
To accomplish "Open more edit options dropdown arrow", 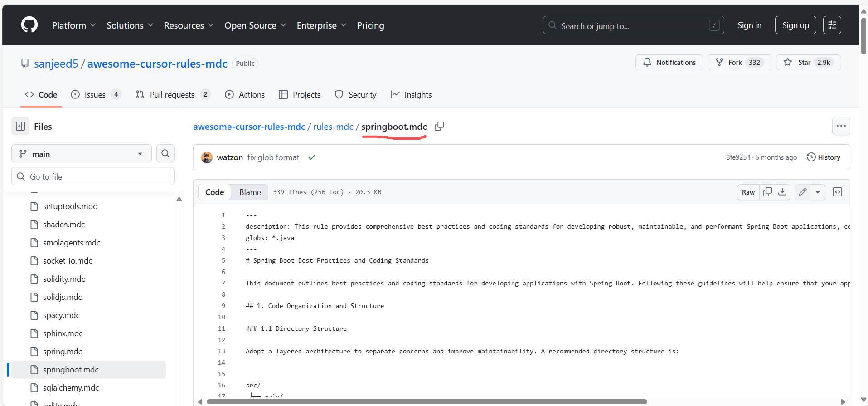I will tap(818, 192).
